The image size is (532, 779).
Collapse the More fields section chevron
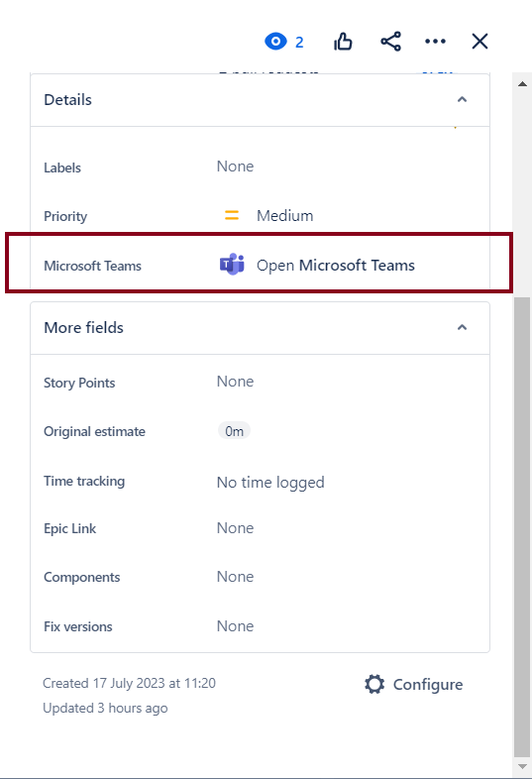[462, 327]
